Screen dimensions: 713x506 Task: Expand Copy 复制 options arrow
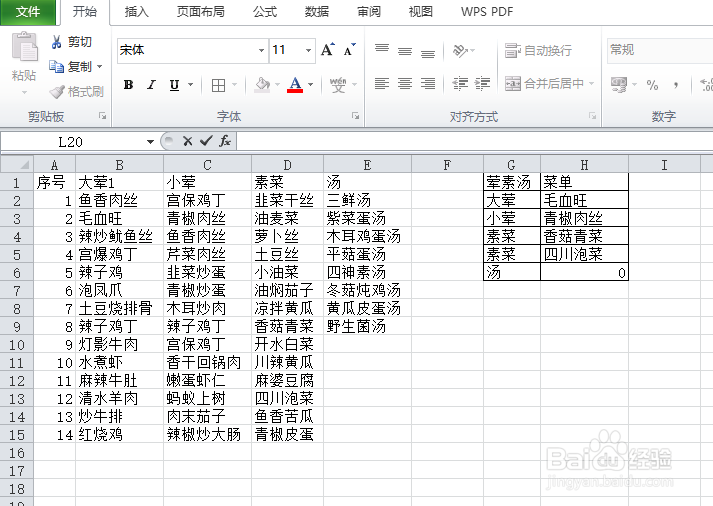click(100, 67)
